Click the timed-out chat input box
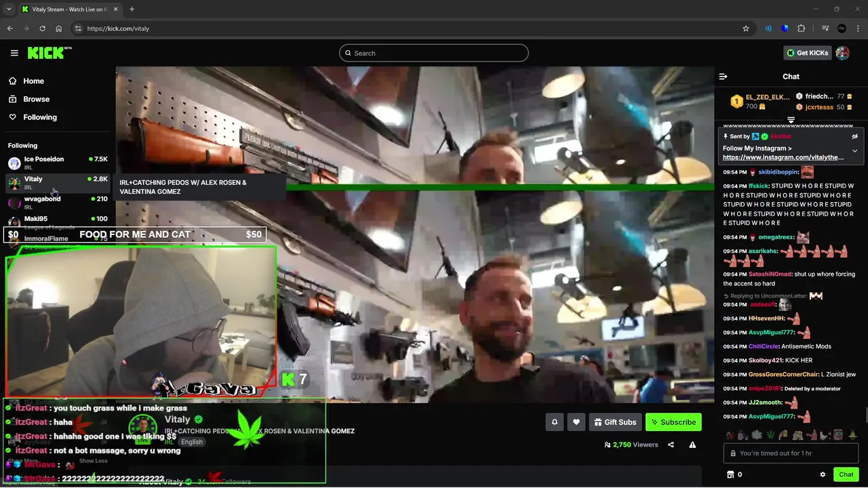 791,453
